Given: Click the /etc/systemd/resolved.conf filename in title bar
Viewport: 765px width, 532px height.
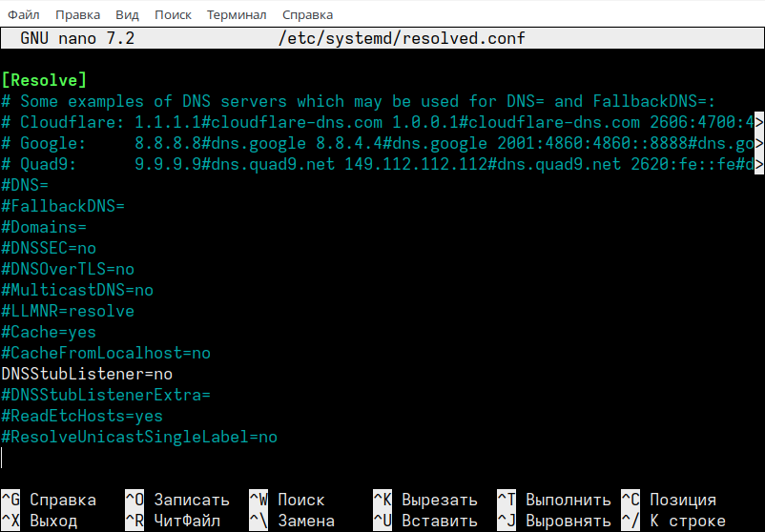Looking at the screenshot, I should click(402, 39).
